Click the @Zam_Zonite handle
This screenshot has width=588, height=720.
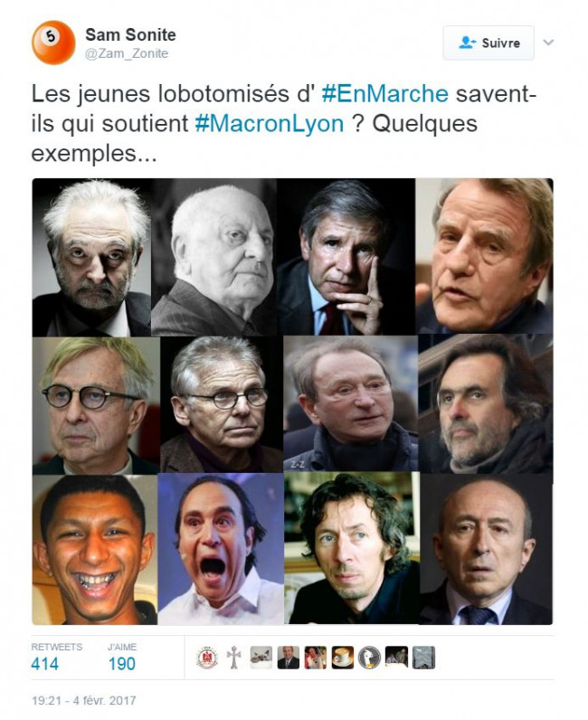click(127, 53)
